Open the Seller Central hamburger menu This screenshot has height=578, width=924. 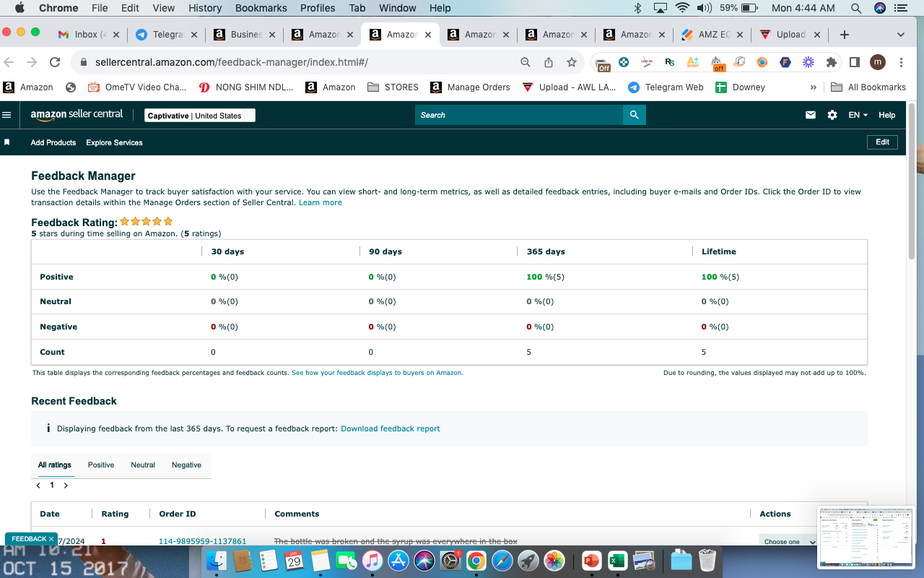pyautogui.click(x=7, y=115)
